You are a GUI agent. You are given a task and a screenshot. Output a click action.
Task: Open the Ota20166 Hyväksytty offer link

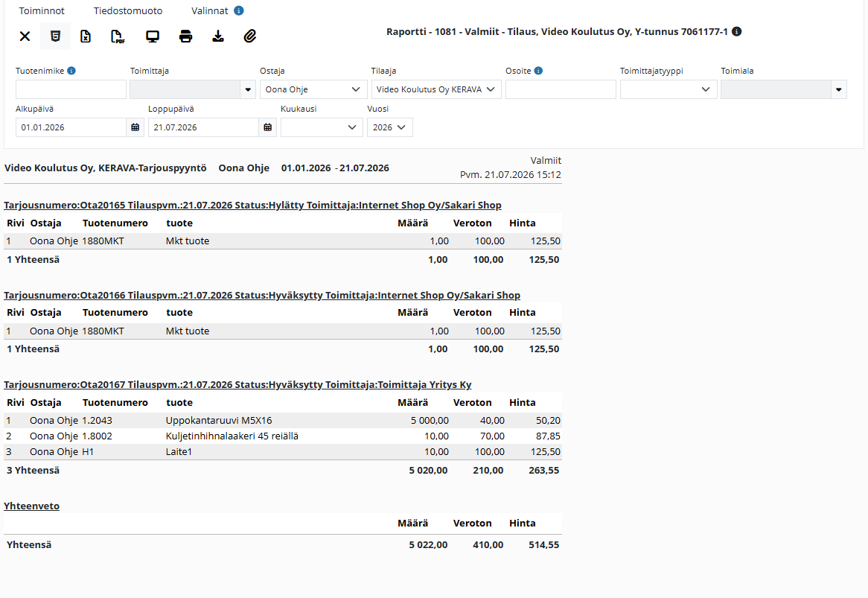click(x=262, y=296)
